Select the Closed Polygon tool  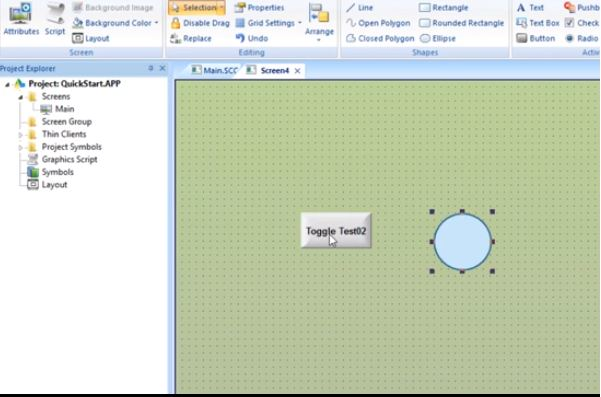tap(380, 38)
